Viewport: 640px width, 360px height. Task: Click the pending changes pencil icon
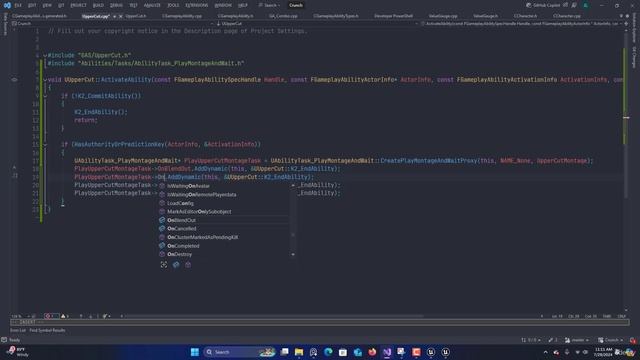click(553, 340)
